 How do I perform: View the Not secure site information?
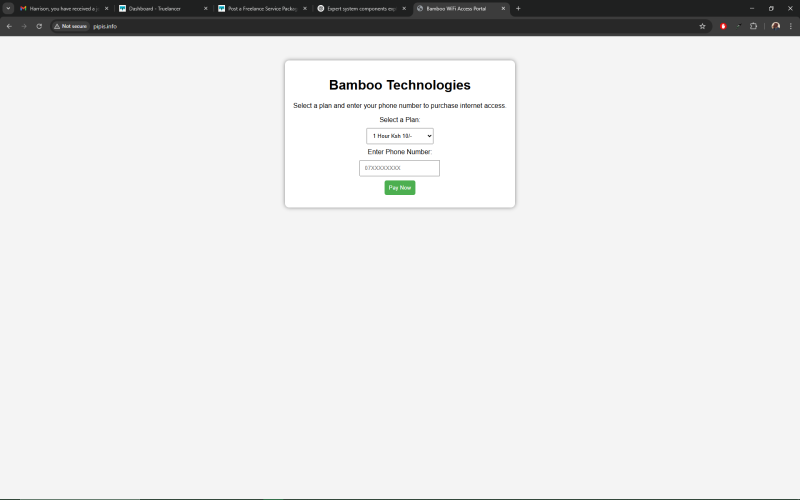(70, 26)
